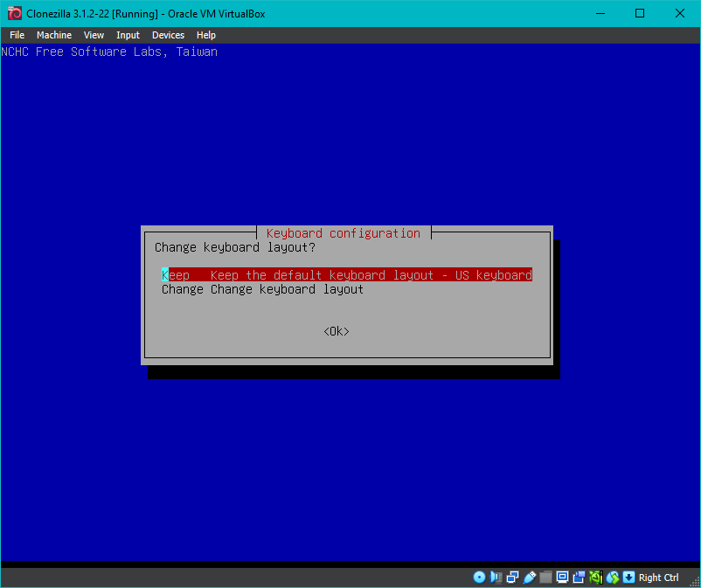Open the shared folders status icon
The width and height of the screenshot is (701, 588).
pos(545,578)
